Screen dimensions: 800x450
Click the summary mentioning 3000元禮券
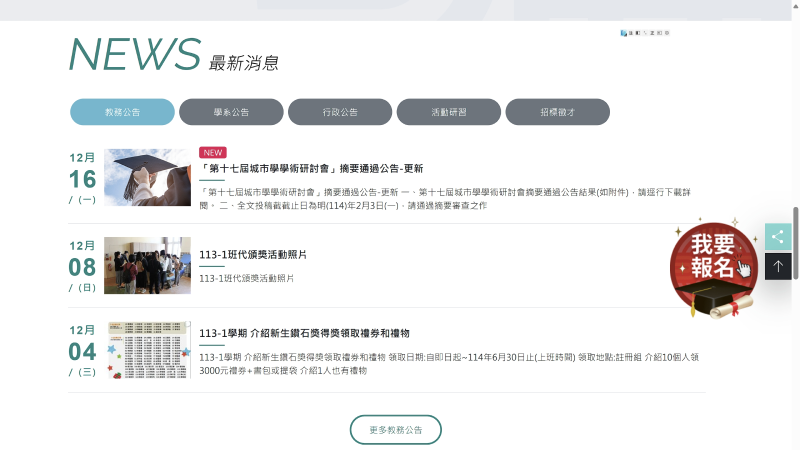click(449, 364)
